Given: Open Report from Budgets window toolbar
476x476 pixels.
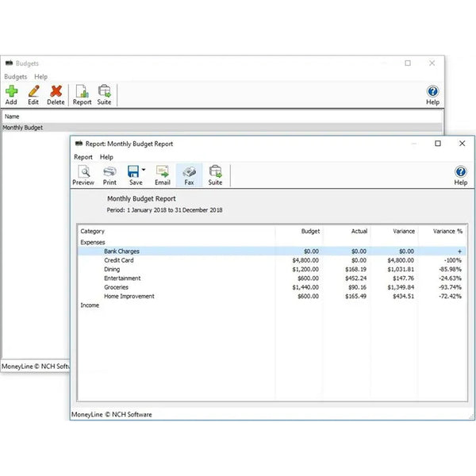Looking at the screenshot, I should point(82,94).
